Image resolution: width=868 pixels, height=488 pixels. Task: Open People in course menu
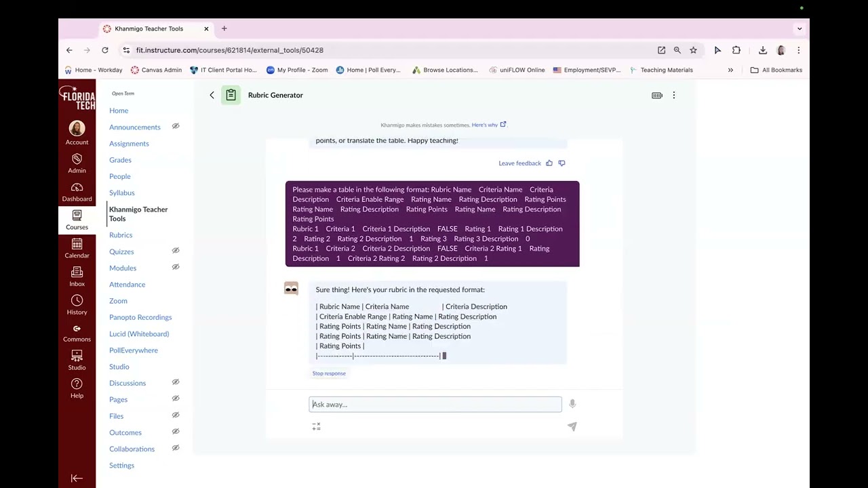(120, 176)
